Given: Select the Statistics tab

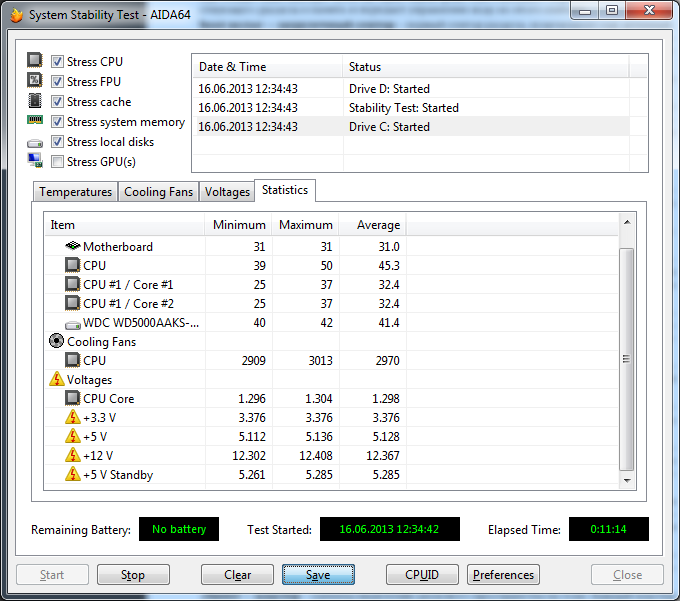Looking at the screenshot, I should [285, 190].
